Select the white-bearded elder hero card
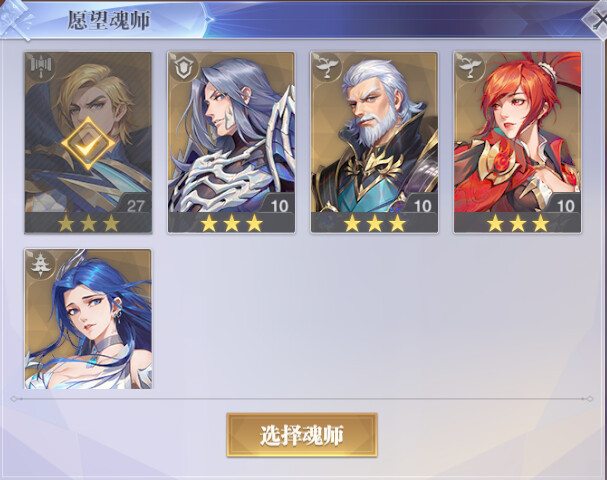The width and height of the screenshot is (607, 480). (374, 142)
